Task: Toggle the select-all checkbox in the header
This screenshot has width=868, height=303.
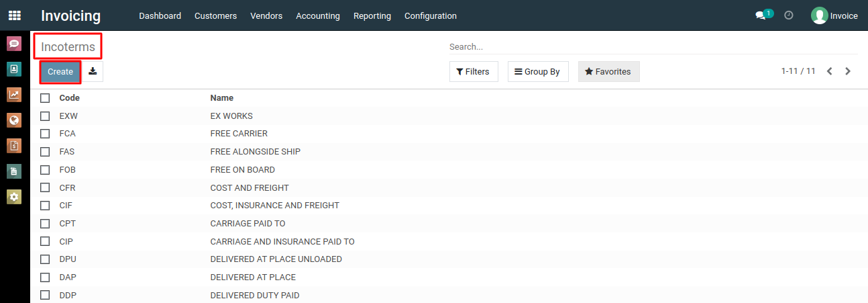Action: tap(45, 98)
